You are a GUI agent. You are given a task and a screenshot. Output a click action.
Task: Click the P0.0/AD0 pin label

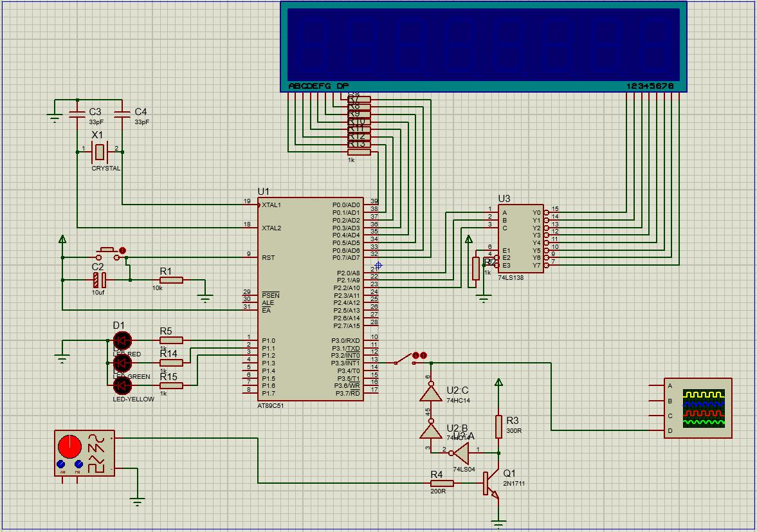[x=345, y=205]
